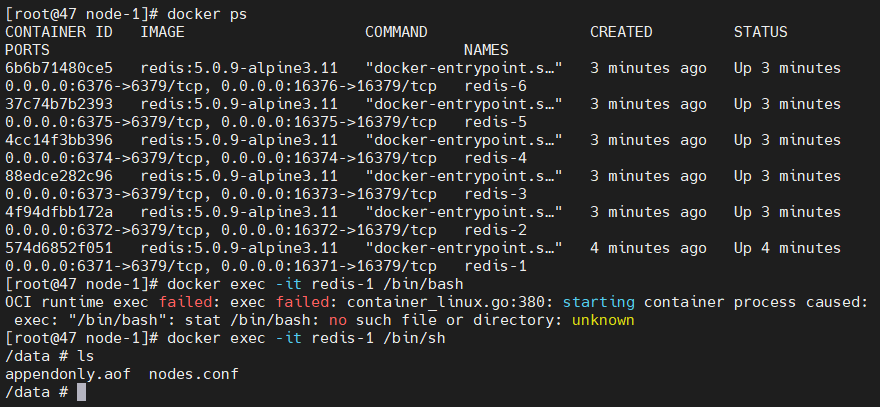880x407 pixels.
Task: Click the terminal cursor at the final prompt
Action: tap(82, 393)
